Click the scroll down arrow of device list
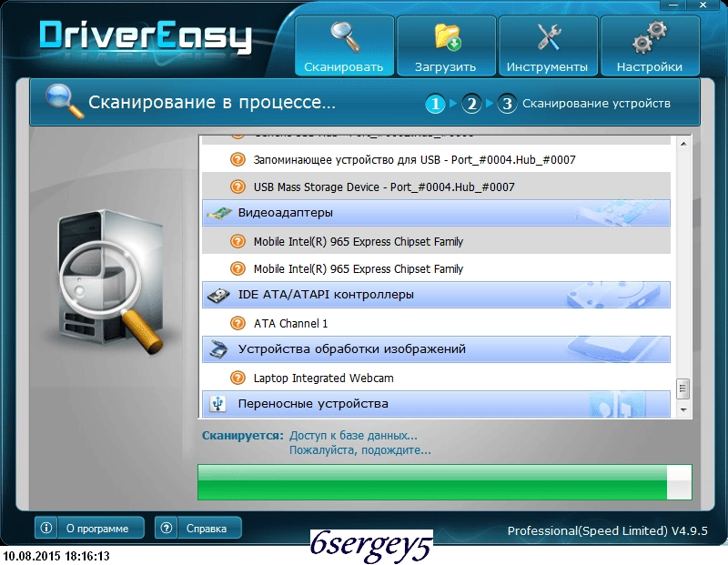This screenshot has width=728, height=565. pyautogui.click(x=683, y=410)
